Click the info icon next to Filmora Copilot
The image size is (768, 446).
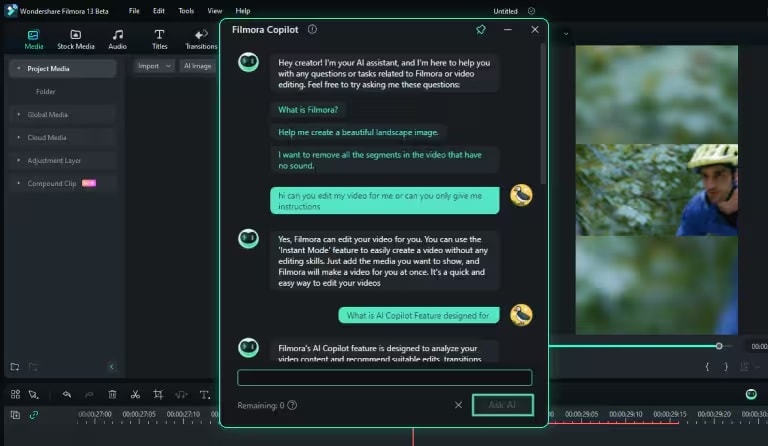click(x=312, y=29)
